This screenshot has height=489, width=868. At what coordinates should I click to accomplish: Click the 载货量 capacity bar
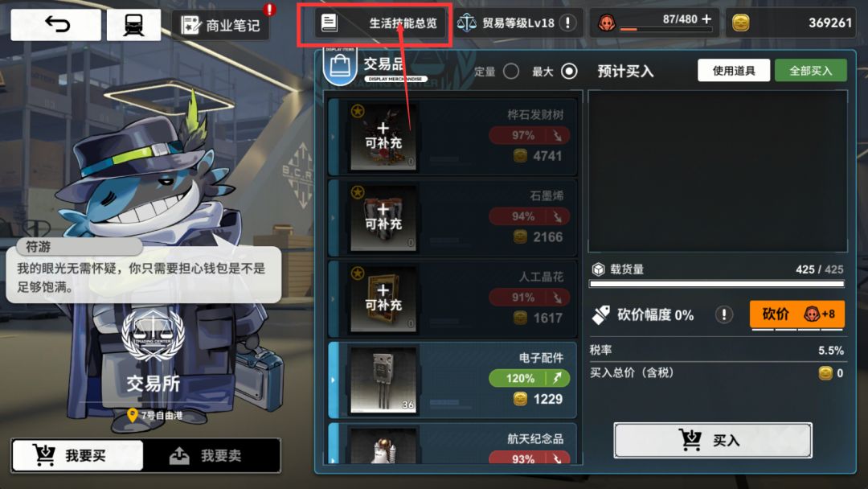(717, 284)
